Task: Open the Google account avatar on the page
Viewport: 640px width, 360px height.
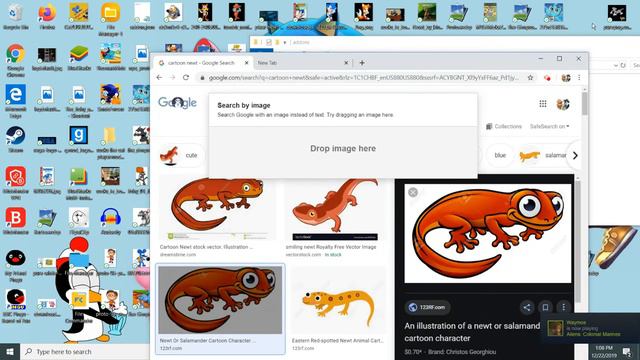Action: (x=563, y=104)
